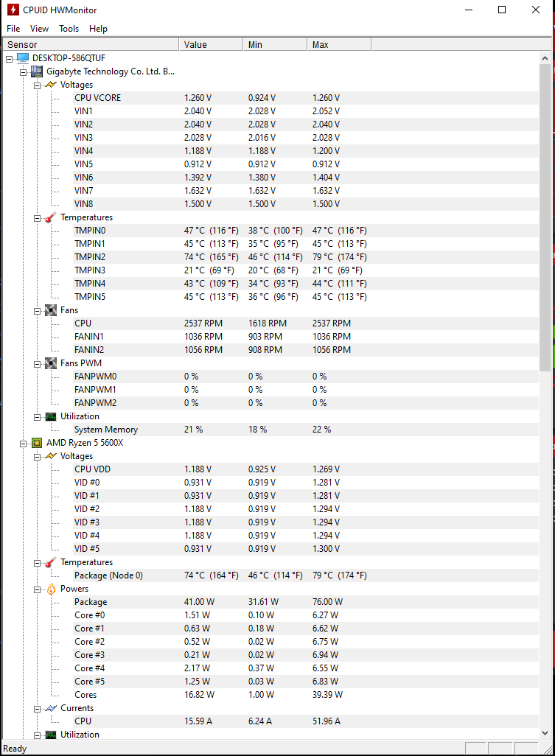Viewport: 555px width, 756px height.
Task: Click the 51.96 A max current value
Action: point(327,721)
